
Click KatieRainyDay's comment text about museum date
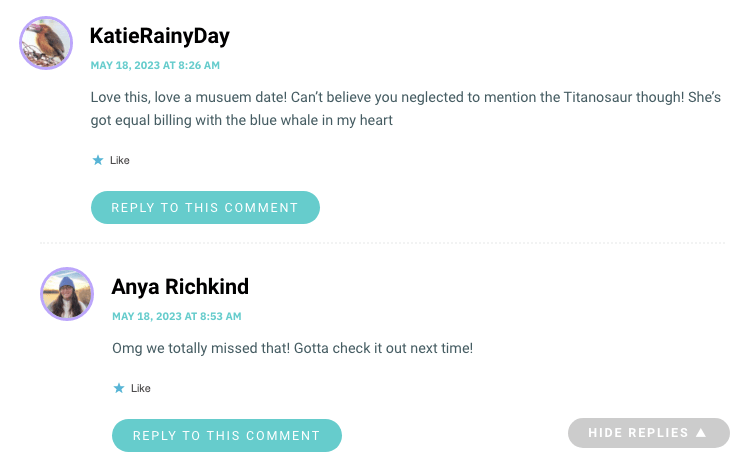(405, 109)
